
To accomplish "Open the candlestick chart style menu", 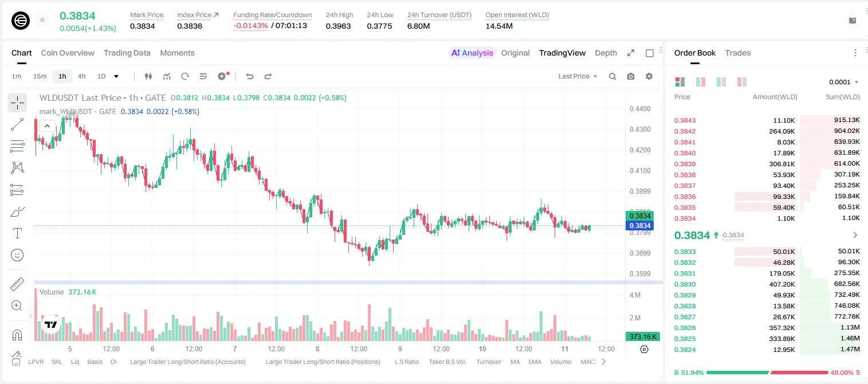I will tap(148, 76).
